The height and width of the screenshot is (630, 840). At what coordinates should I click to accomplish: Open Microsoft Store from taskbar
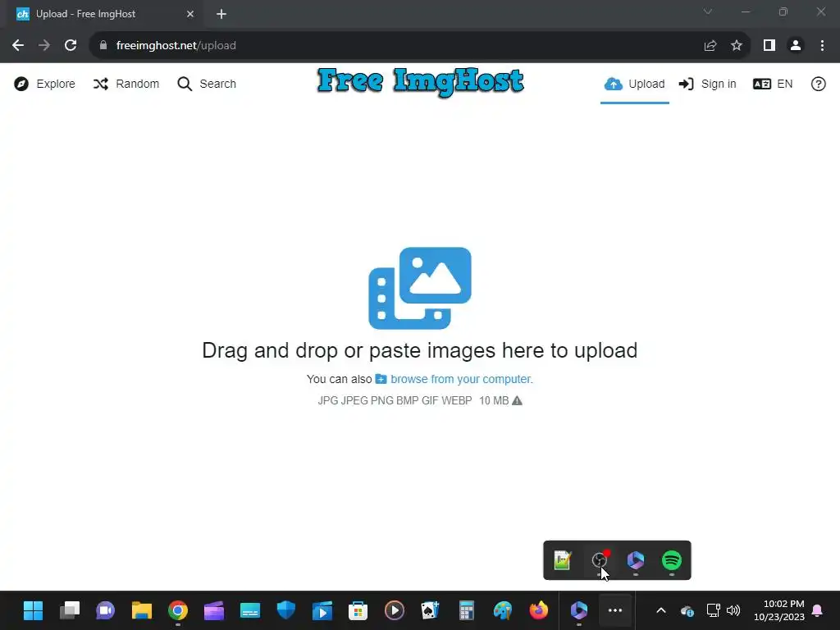tap(358, 610)
